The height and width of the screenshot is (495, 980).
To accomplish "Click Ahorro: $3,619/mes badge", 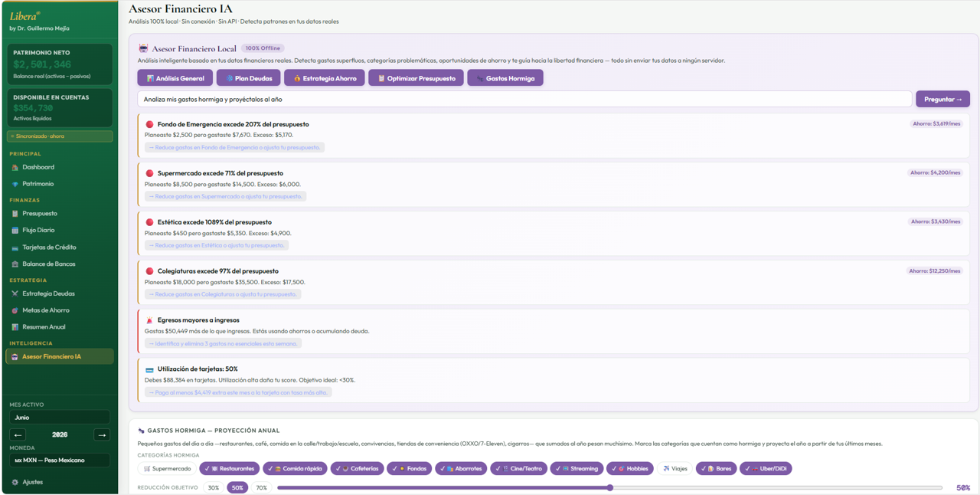I will point(936,123).
